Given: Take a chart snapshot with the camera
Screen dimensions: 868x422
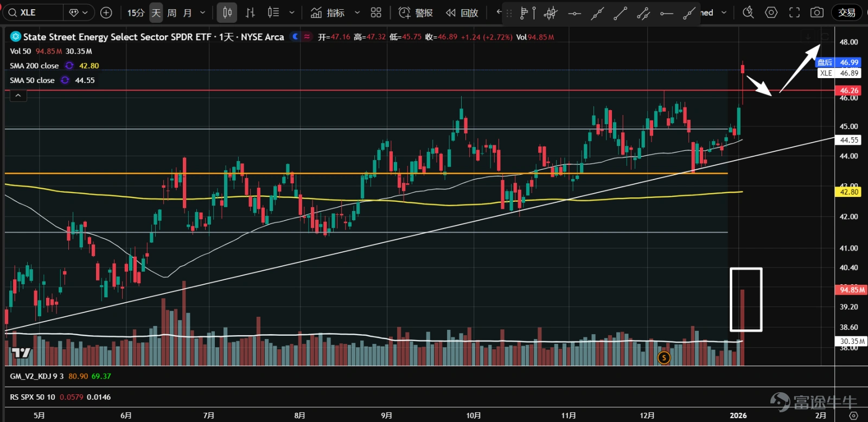Looking at the screenshot, I should pos(817,12).
